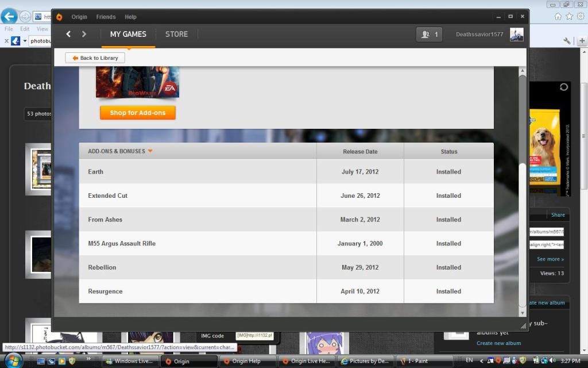Click the Create new album link
This screenshot has height=368, width=588.
pyautogui.click(x=498, y=343)
